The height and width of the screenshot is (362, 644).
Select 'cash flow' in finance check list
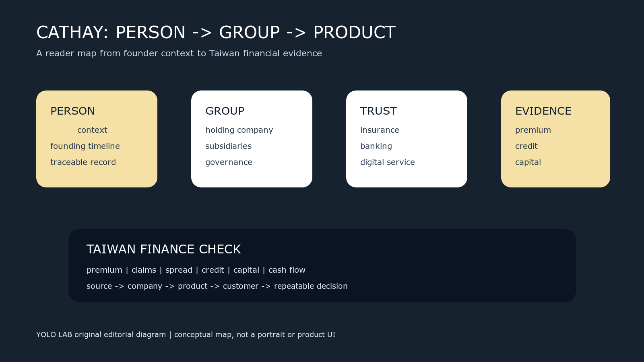[x=287, y=270]
